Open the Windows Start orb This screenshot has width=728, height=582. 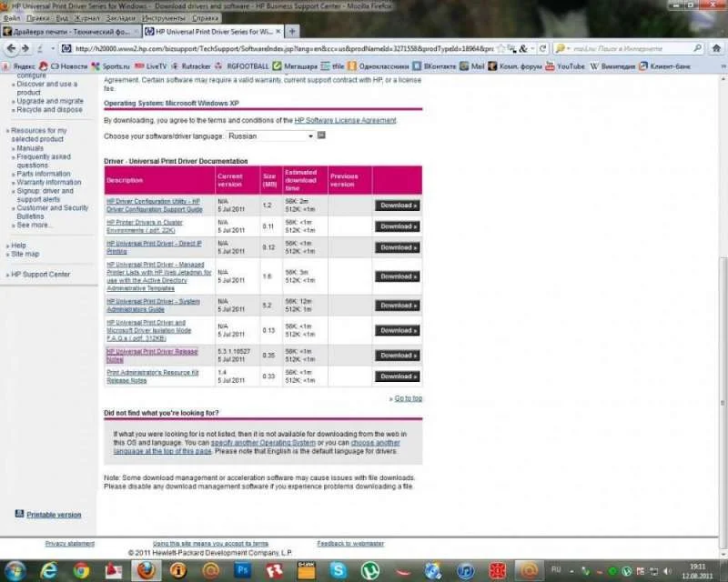tap(15, 570)
